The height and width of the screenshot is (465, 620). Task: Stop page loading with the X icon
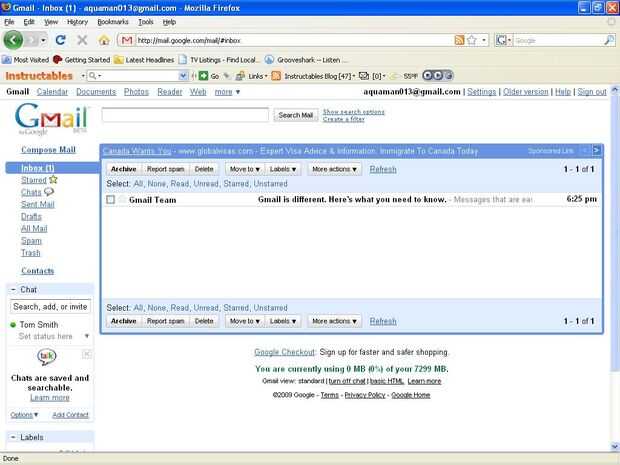pos(82,40)
